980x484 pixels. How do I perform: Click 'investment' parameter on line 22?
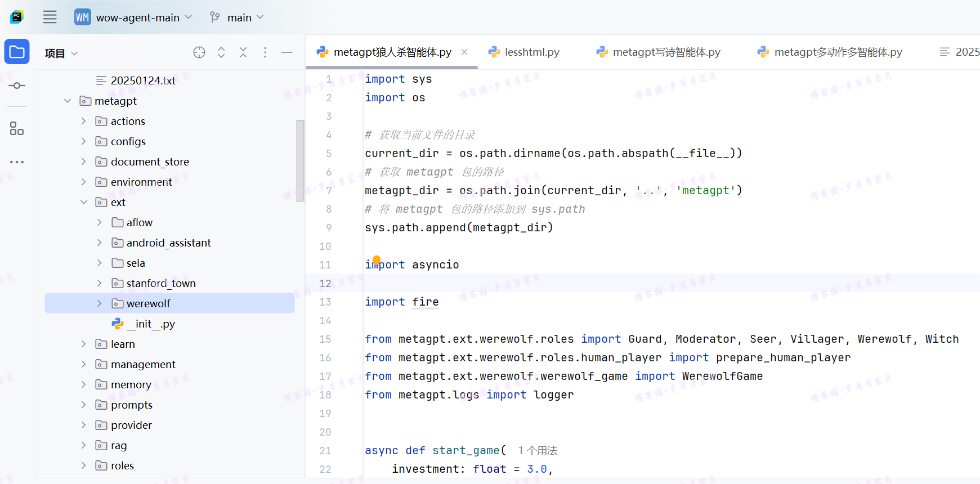pos(425,469)
